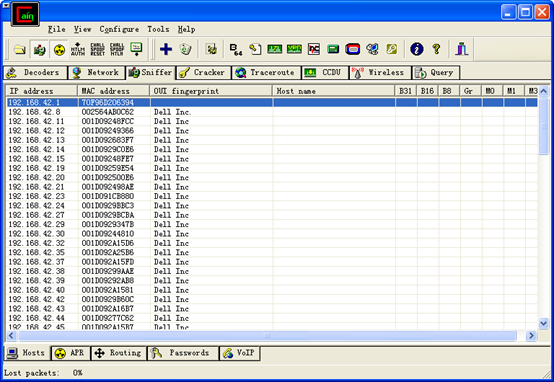
Task: Select the host row 192.168.42.8
Action: coord(272,112)
